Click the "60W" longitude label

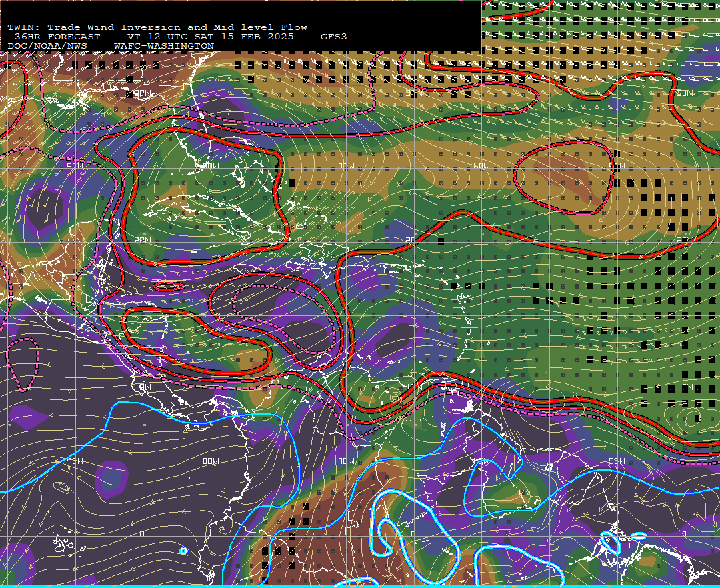coord(481,167)
